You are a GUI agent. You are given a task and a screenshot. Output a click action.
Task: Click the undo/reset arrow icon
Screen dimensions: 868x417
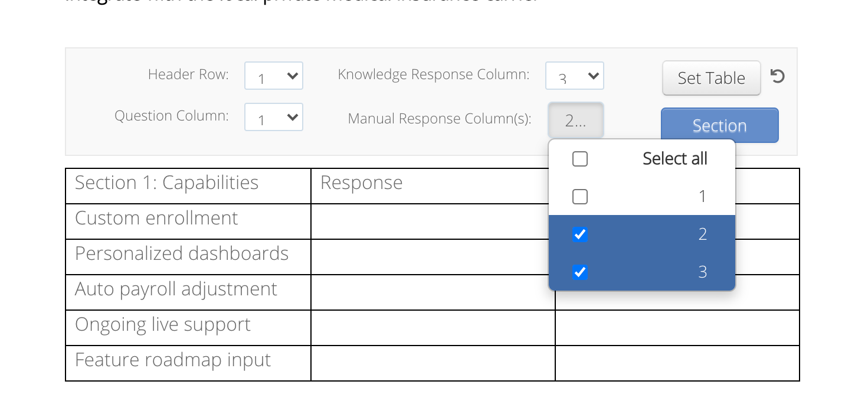pyautogui.click(x=778, y=76)
